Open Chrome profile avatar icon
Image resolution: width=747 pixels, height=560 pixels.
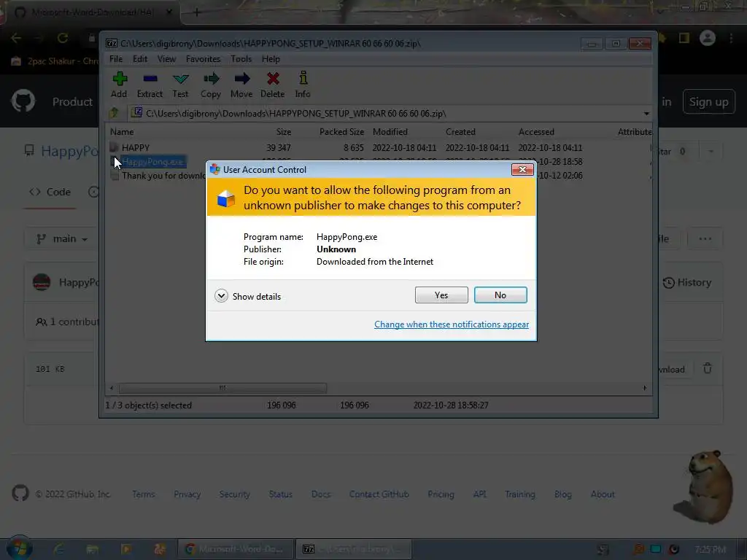(708, 38)
